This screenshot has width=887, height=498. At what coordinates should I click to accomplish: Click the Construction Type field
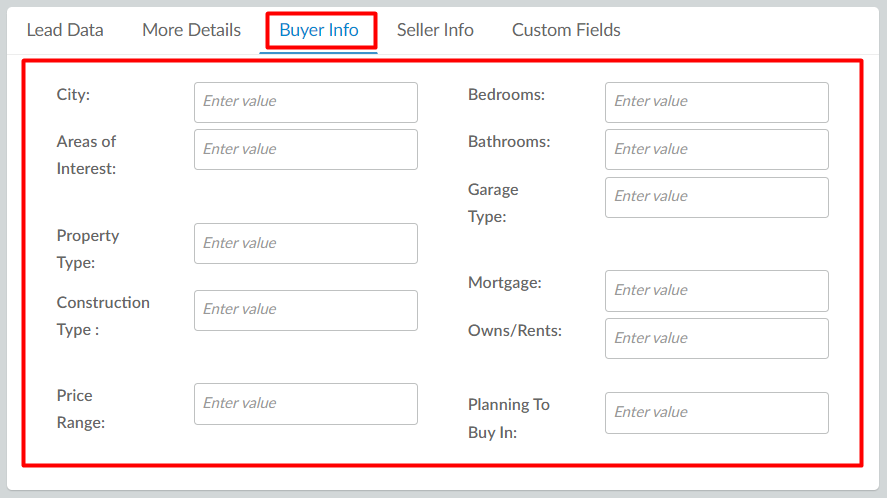click(x=306, y=311)
